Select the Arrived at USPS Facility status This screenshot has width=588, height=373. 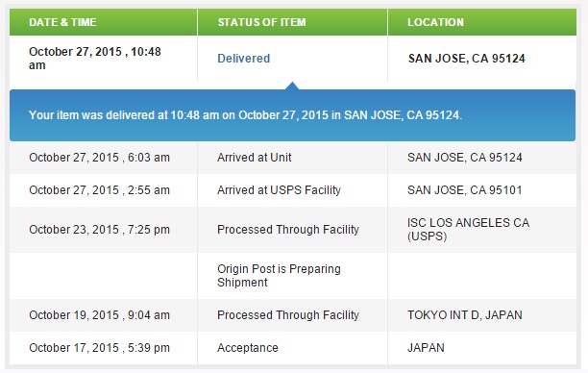[279, 190]
